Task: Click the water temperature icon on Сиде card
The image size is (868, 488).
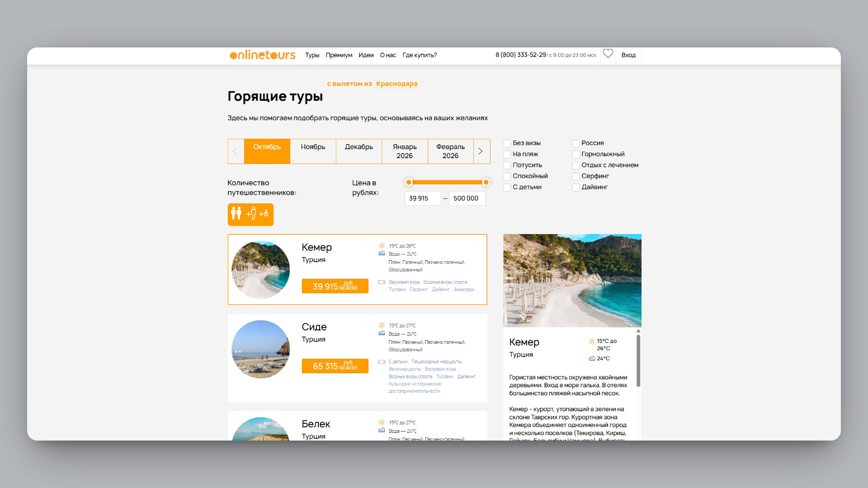Action: tap(382, 333)
